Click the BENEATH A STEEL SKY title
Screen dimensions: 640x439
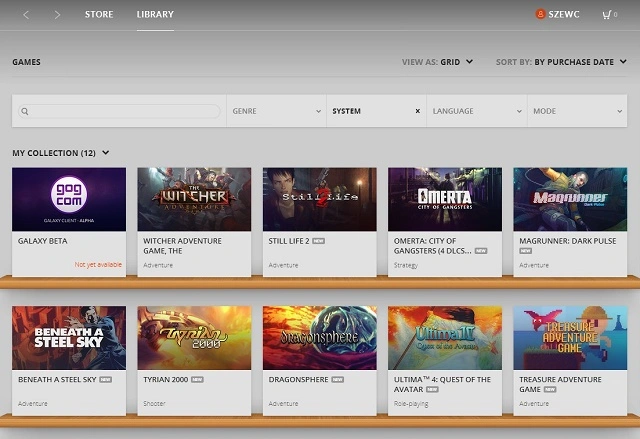click(x=57, y=380)
